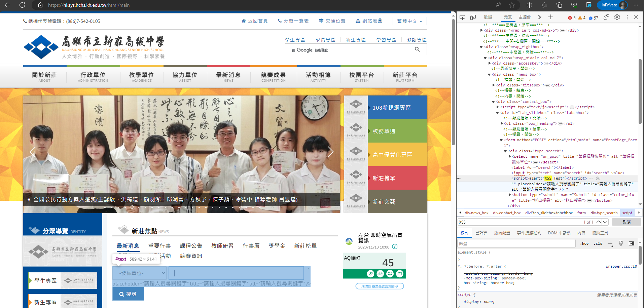Image resolution: width=644 pixels, height=308 pixels.
Task: Toggle the .cls class editor
Action: (598, 243)
